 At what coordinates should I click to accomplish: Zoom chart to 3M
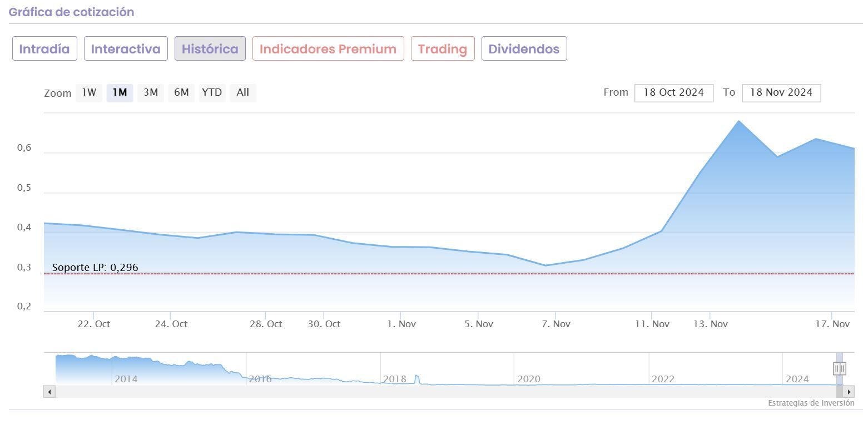pos(151,92)
